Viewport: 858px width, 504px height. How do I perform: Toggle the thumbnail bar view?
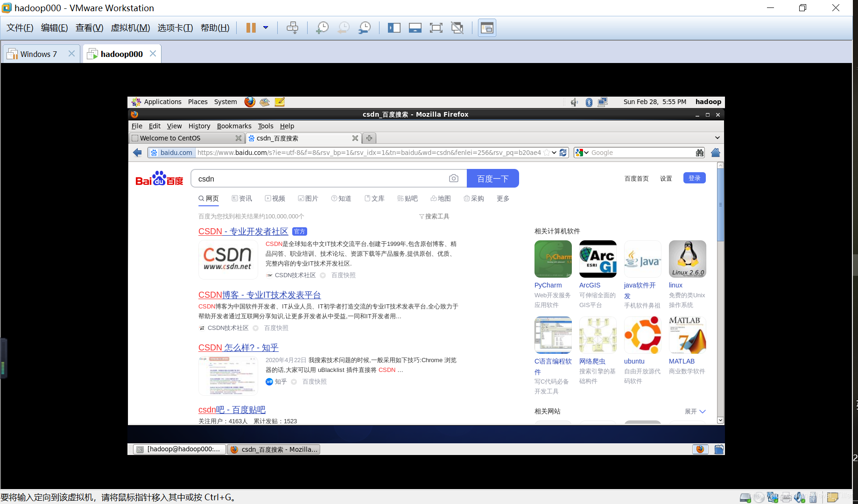pos(415,28)
